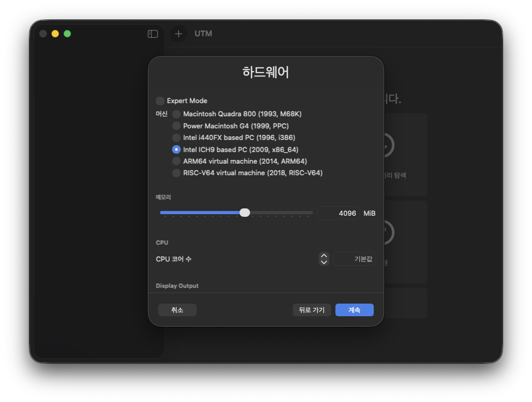Choose Intel i440FX based PC radio button

(x=177, y=137)
